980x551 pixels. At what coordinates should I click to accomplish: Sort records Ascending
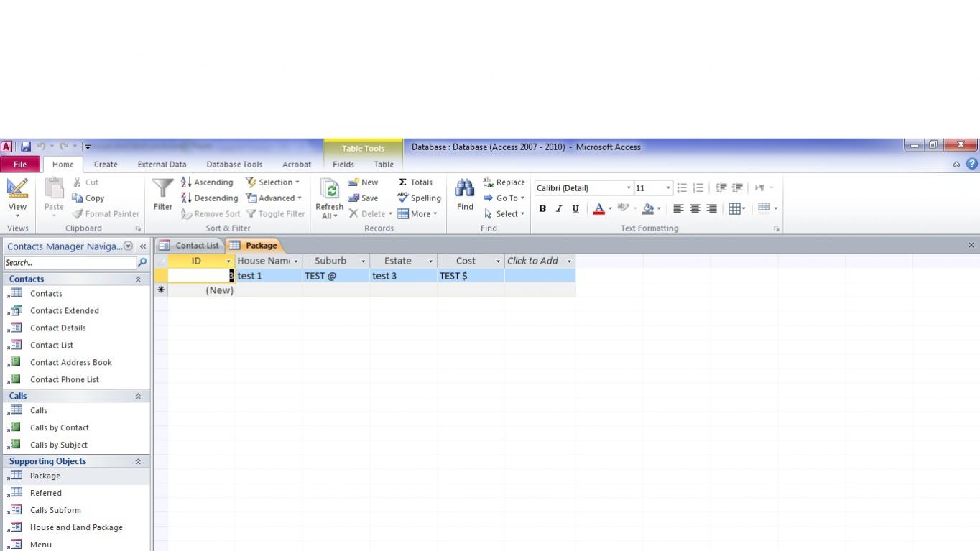[x=207, y=182]
